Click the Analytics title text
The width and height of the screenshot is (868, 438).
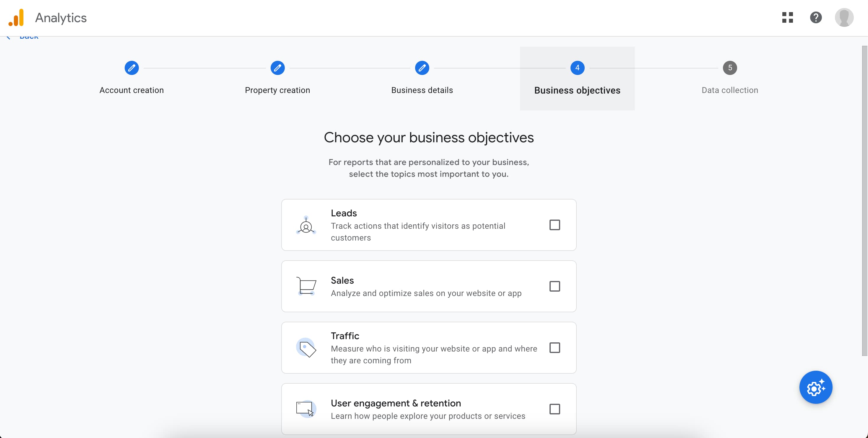pyautogui.click(x=61, y=18)
